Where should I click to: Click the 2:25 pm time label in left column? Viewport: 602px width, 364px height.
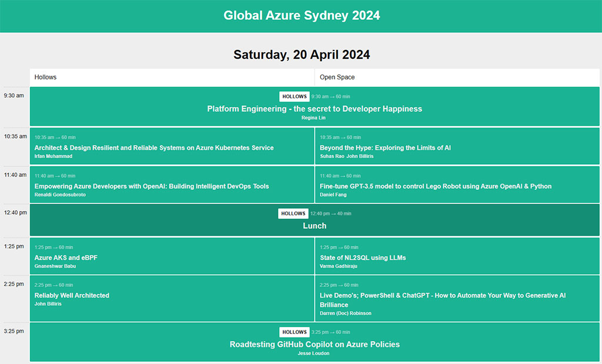coord(14,284)
